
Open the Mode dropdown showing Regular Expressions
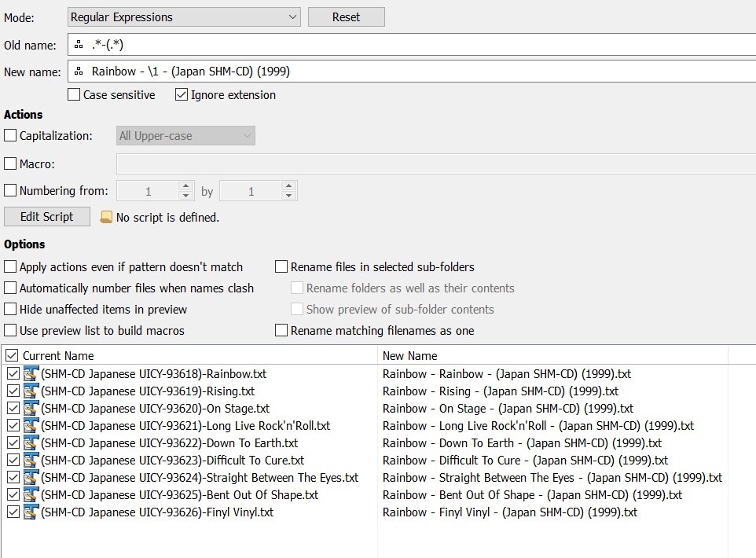[184, 17]
